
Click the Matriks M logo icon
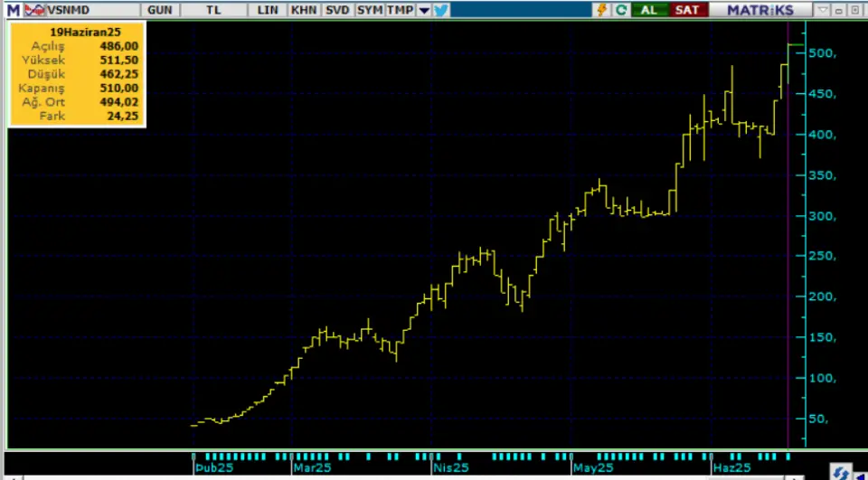tap(13, 9)
